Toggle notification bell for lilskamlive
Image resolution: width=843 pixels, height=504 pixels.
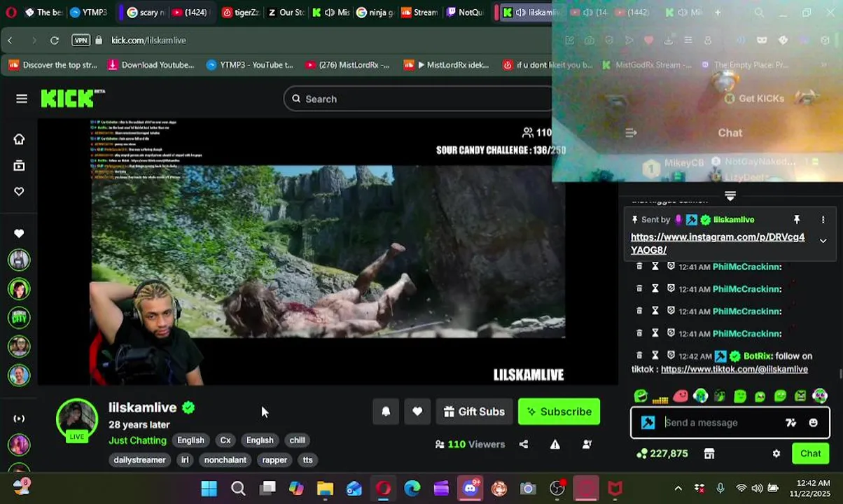[x=386, y=412]
